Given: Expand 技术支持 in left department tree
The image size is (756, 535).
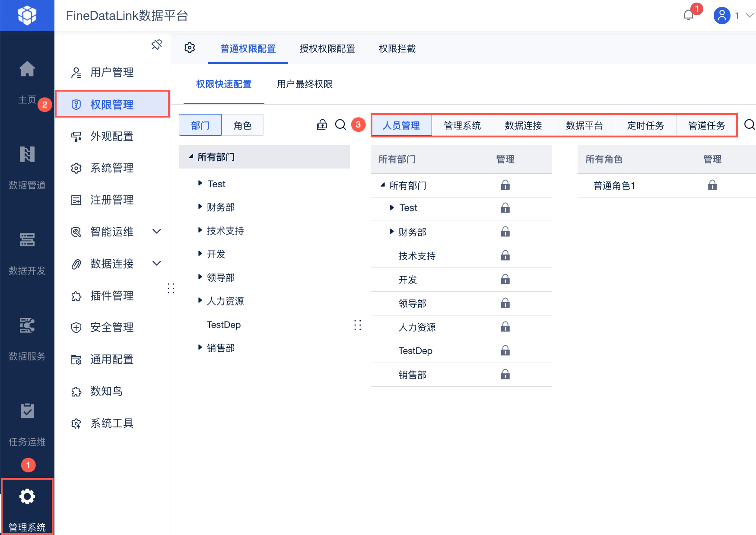Looking at the screenshot, I should point(200,230).
